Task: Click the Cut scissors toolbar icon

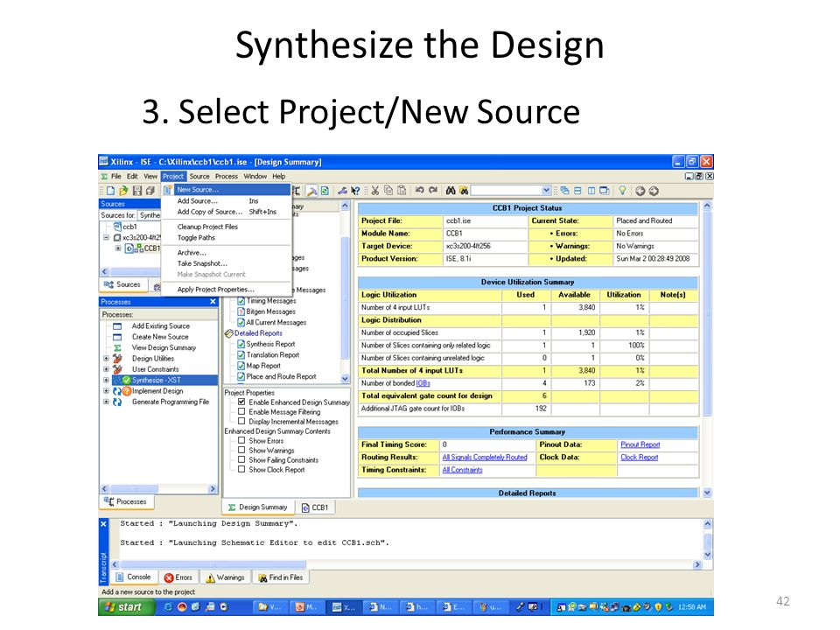Action: click(x=375, y=191)
